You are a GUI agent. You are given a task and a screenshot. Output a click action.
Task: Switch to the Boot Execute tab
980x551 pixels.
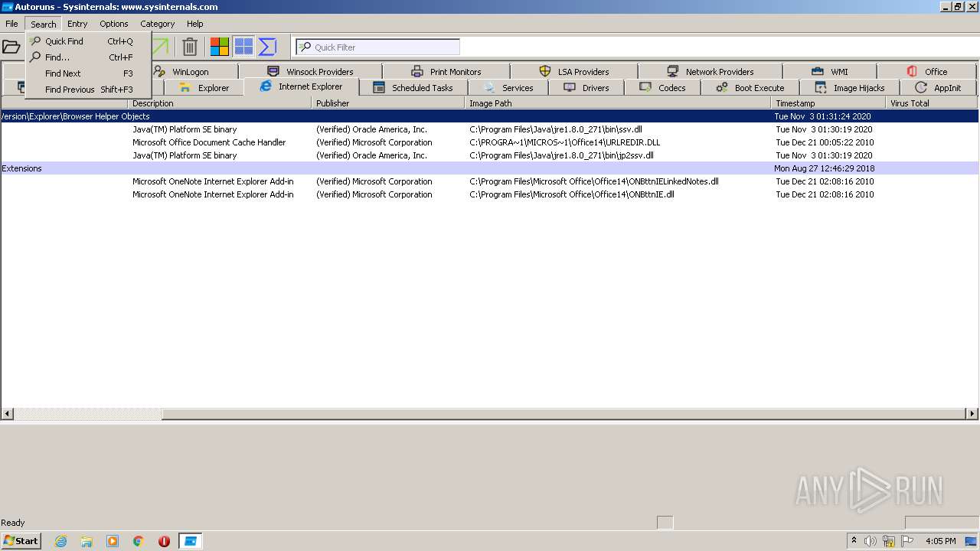point(750,87)
